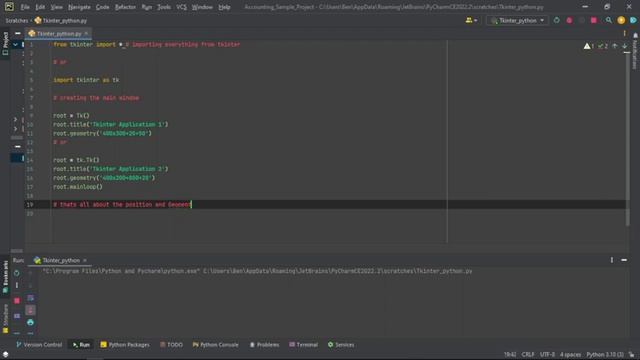Open the VCS menu
640x360 pixels.
181,7
